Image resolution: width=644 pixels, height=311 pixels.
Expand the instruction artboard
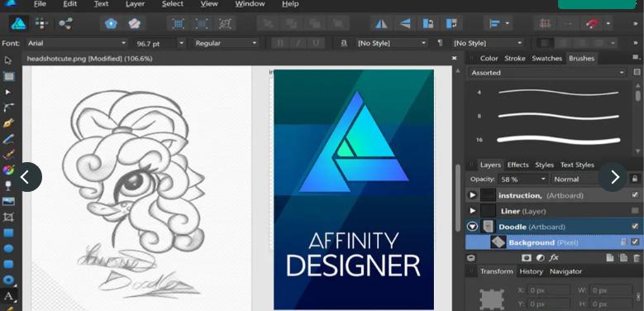tap(472, 195)
